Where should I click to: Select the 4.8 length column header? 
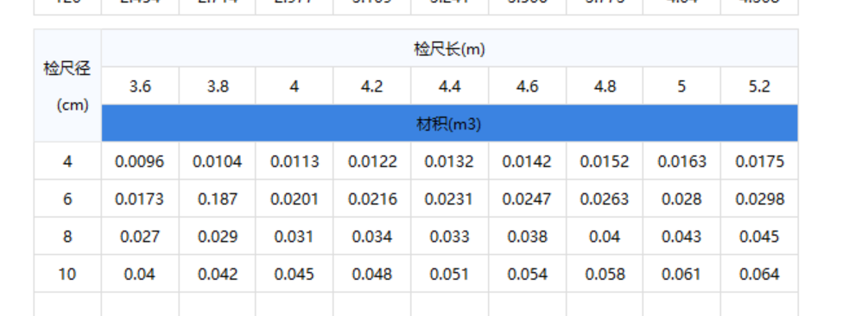605,86
